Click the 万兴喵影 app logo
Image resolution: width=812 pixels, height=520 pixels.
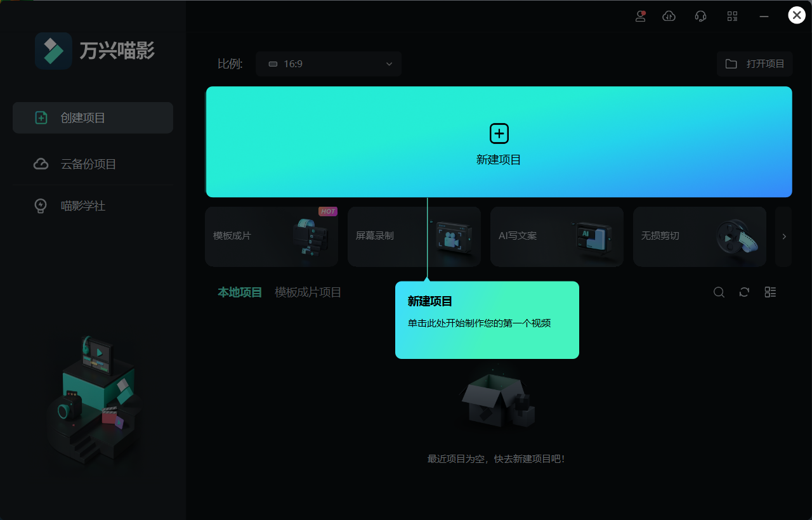click(x=53, y=50)
